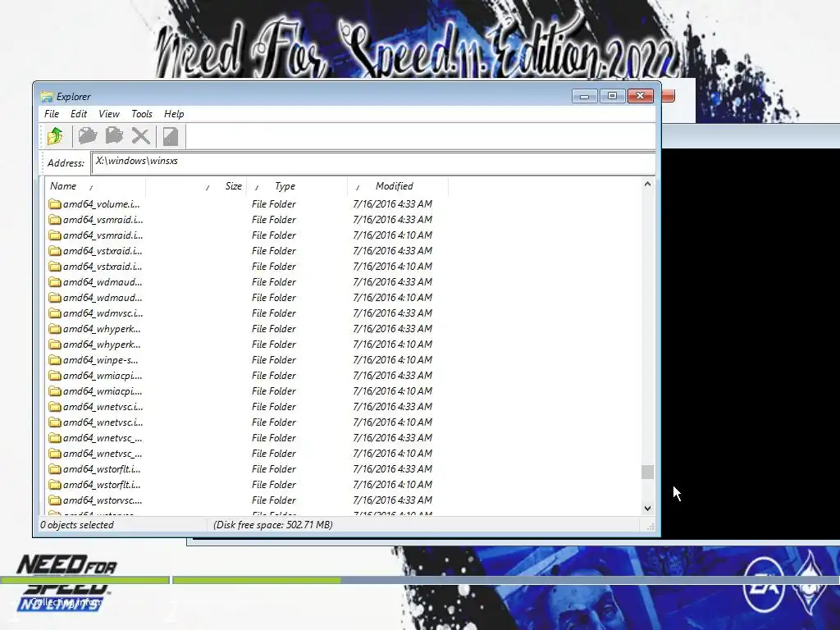This screenshot has width=840, height=630.
Task: Select the amd64_whyperk... folder icon dated 4:10 AM
Action: (x=55, y=345)
